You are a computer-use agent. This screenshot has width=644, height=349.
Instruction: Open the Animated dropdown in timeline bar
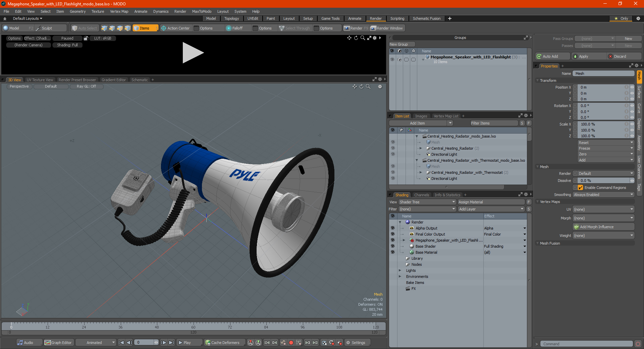96,343
